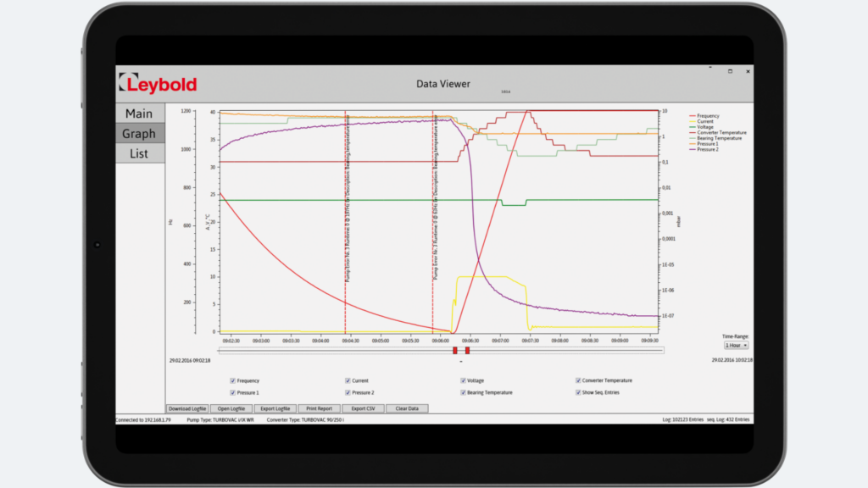Screen dimensions: 868x488
Task: Toggle Converter Temperature checkbox
Action: [578, 380]
